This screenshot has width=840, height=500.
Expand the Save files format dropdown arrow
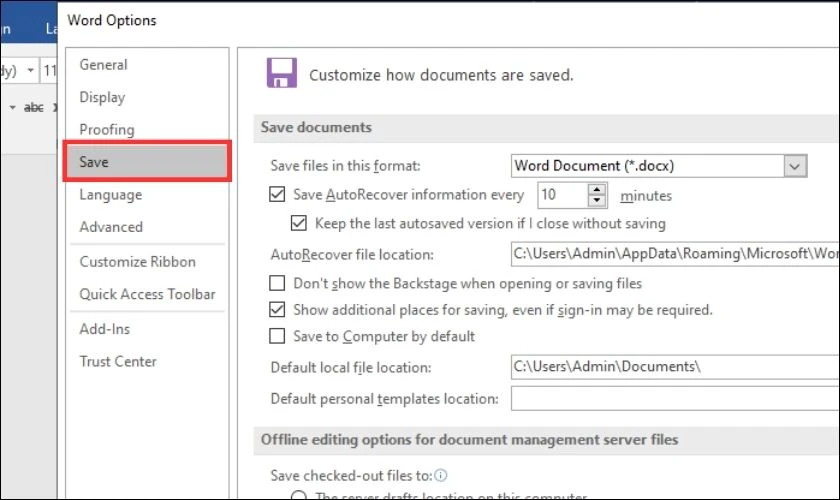(x=795, y=166)
